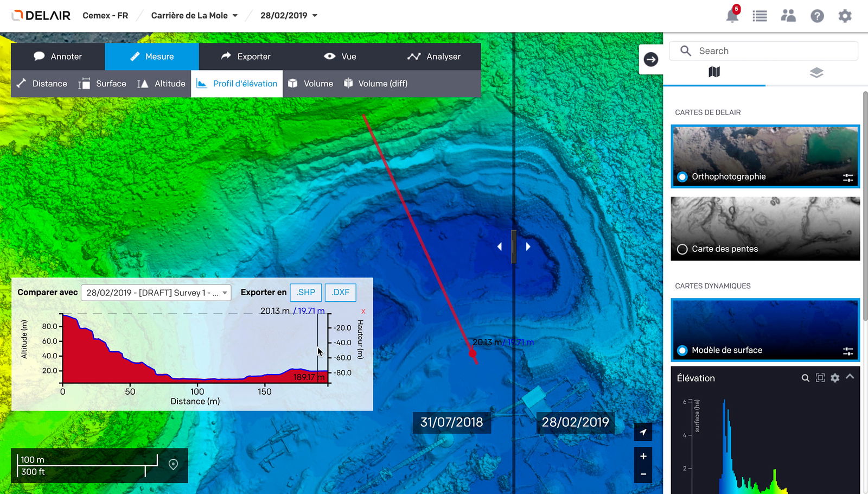Open the Comparer avec survey dropdown
This screenshot has height=494, width=868.
point(156,292)
